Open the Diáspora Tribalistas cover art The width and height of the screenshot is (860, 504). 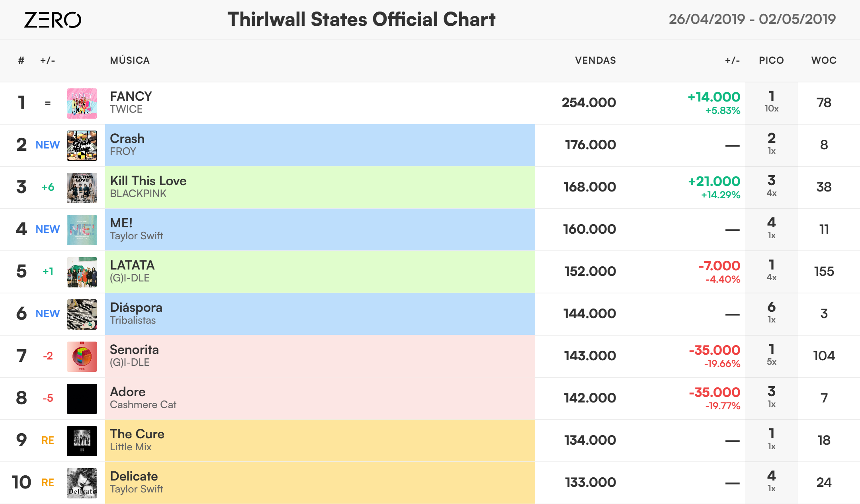click(x=82, y=315)
